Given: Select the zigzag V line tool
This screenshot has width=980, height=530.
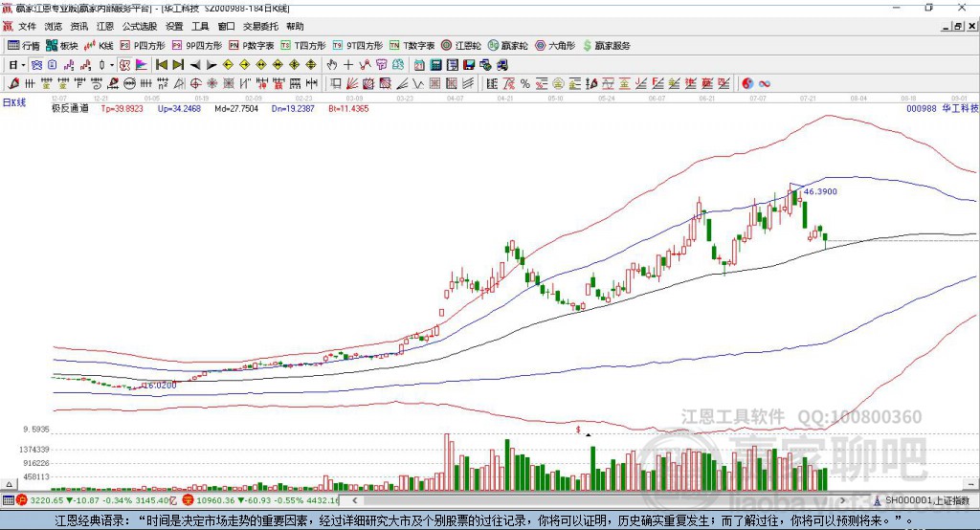Looking at the screenshot, I should pyautogui.click(x=418, y=84).
